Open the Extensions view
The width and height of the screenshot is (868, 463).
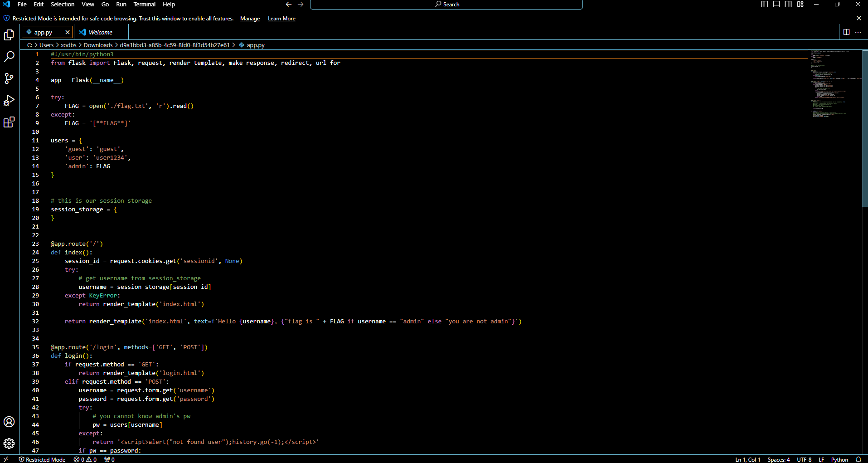[9, 122]
